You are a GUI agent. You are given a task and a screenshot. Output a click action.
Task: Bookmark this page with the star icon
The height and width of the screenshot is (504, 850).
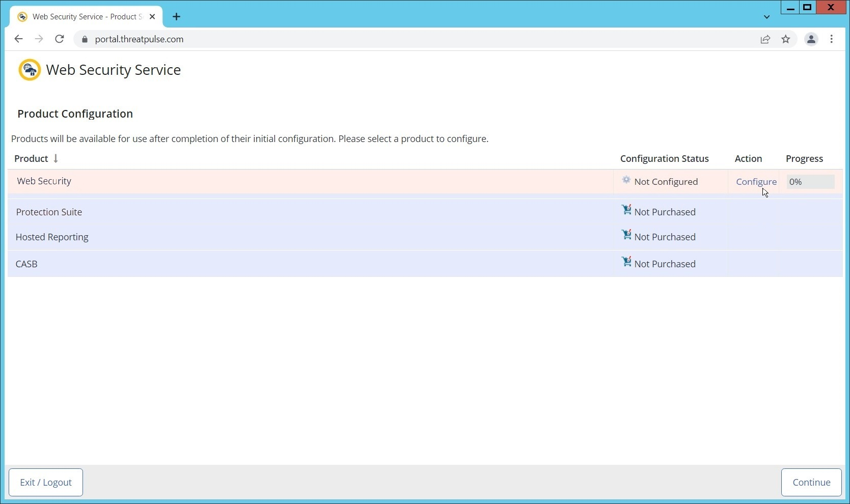pyautogui.click(x=785, y=39)
